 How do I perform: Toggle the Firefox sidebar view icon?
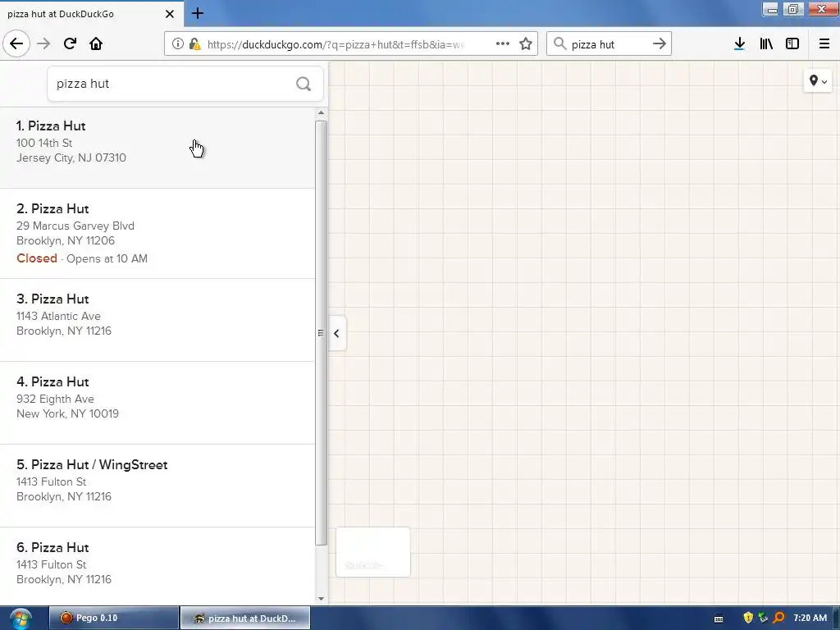pos(792,43)
